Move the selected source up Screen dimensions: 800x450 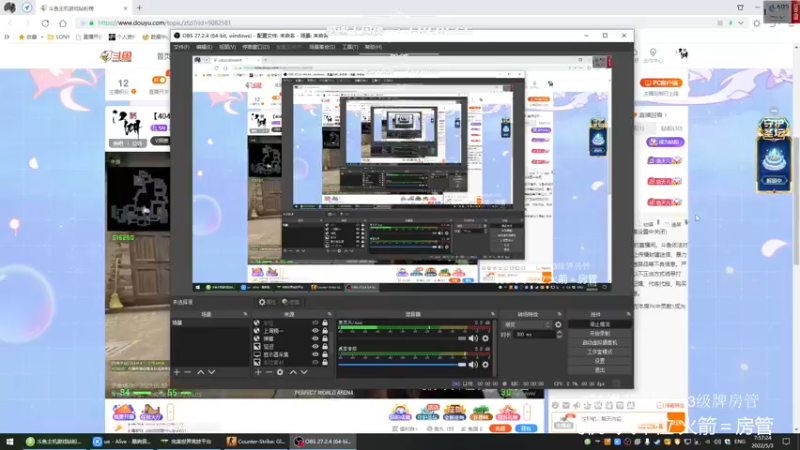pyautogui.click(x=293, y=372)
